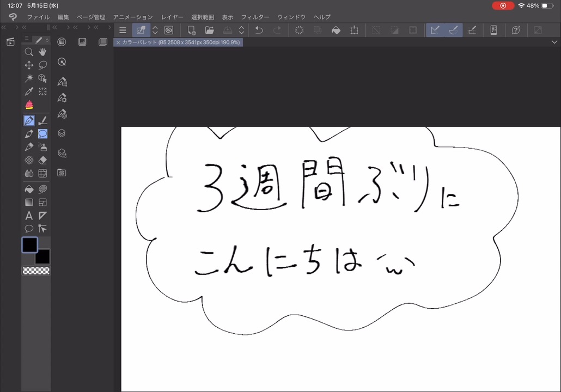Select the highlighted speech bubble tool
The width and height of the screenshot is (561, 392).
(x=42, y=134)
